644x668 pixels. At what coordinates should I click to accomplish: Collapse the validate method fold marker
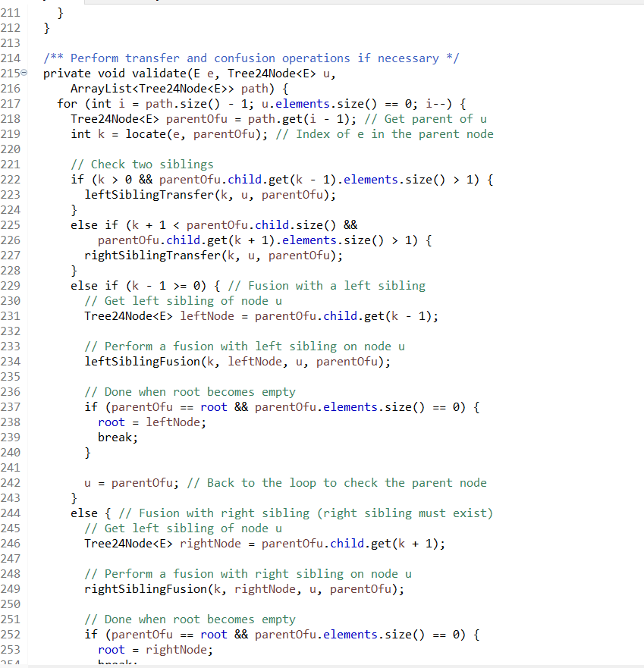point(25,73)
